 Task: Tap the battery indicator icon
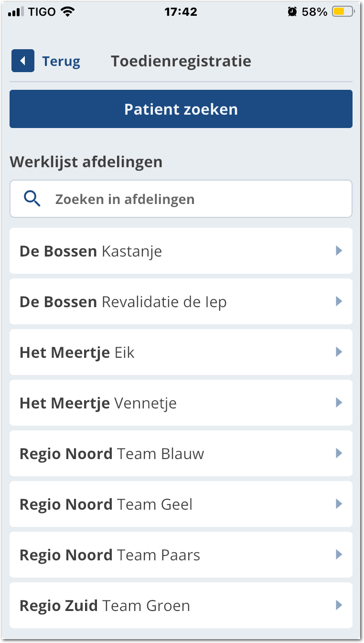pyautogui.click(x=343, y=12)
